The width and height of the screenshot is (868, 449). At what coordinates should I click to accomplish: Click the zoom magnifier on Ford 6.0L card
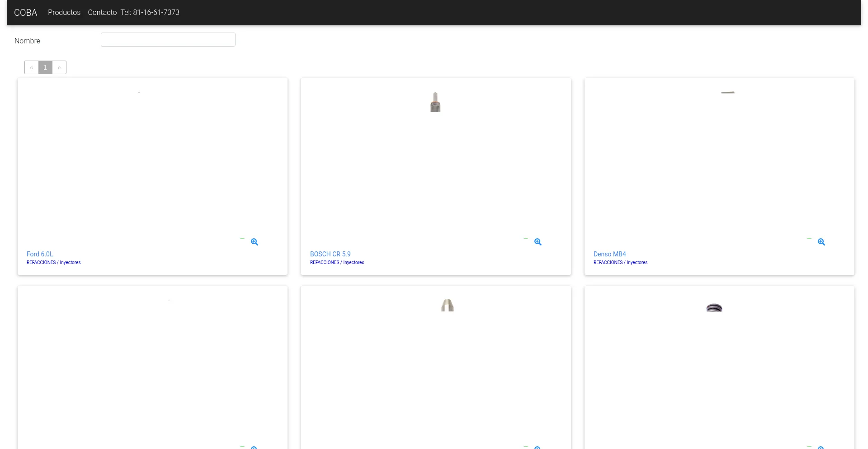(255, 242)
